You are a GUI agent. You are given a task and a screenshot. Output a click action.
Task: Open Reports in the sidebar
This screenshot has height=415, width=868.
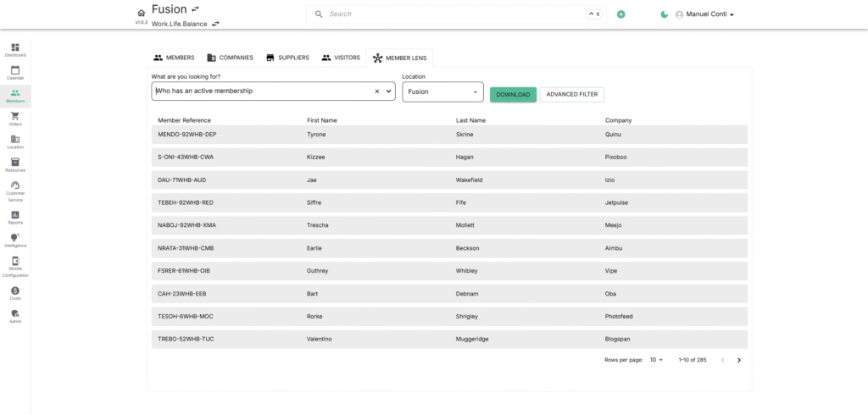(15, 218)
